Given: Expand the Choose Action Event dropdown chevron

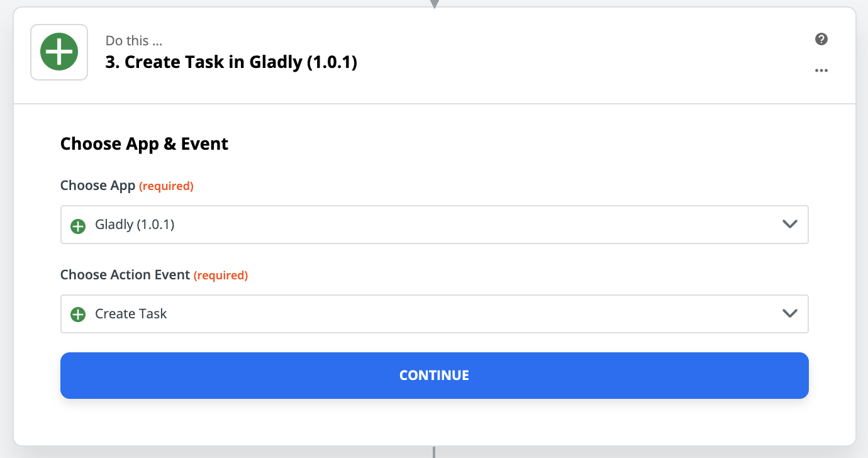Looking at the screenshot, I should tap(789, 314).
